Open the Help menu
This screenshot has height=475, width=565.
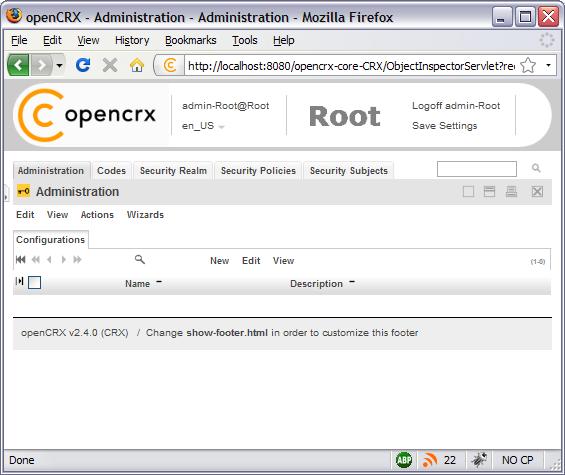click(x=283, y=40)
